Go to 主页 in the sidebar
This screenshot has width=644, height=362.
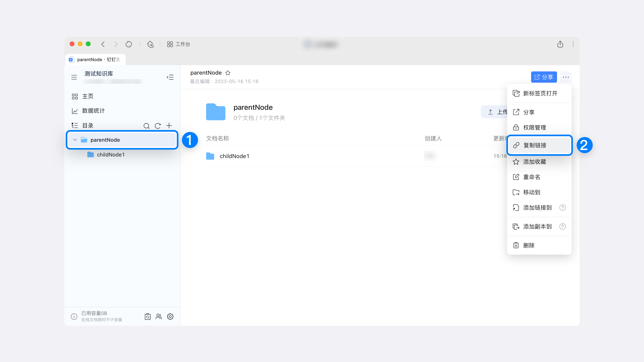pos(88,96)
